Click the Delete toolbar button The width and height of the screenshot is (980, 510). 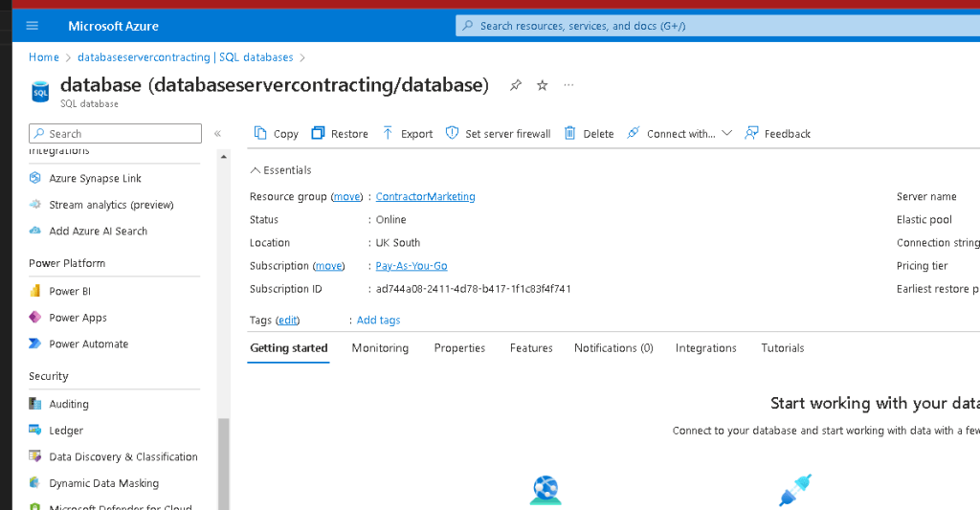589,134
